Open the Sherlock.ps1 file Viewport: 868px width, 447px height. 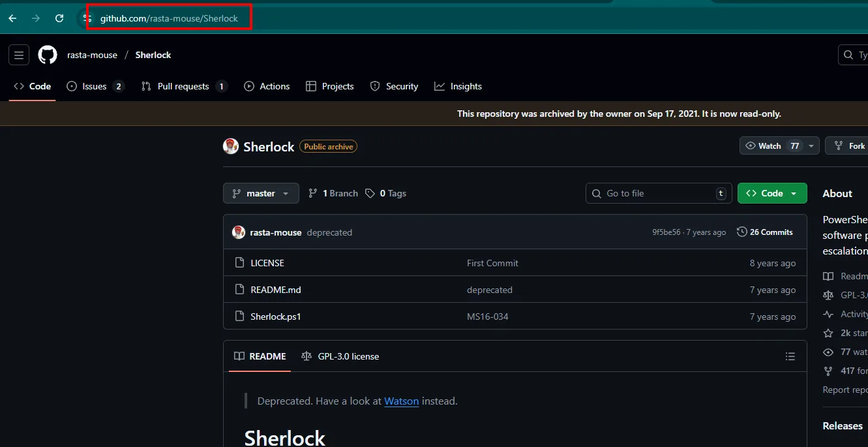pos(276,316)
